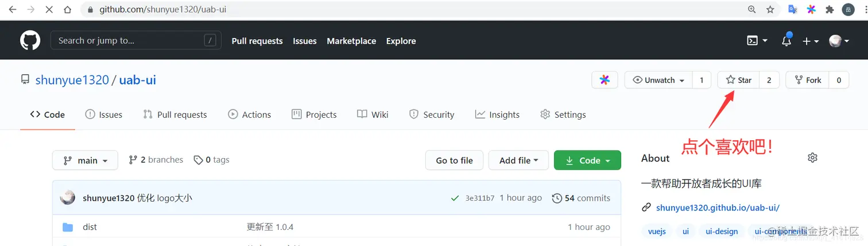
Task: Open browser profile avatar in toolbar
Action: pos(848,10)
